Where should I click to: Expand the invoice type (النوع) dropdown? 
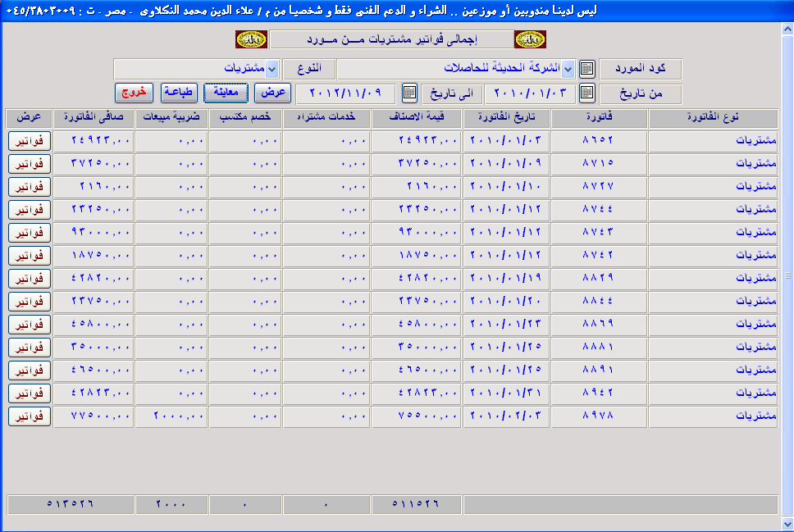[x=272, y=69]
